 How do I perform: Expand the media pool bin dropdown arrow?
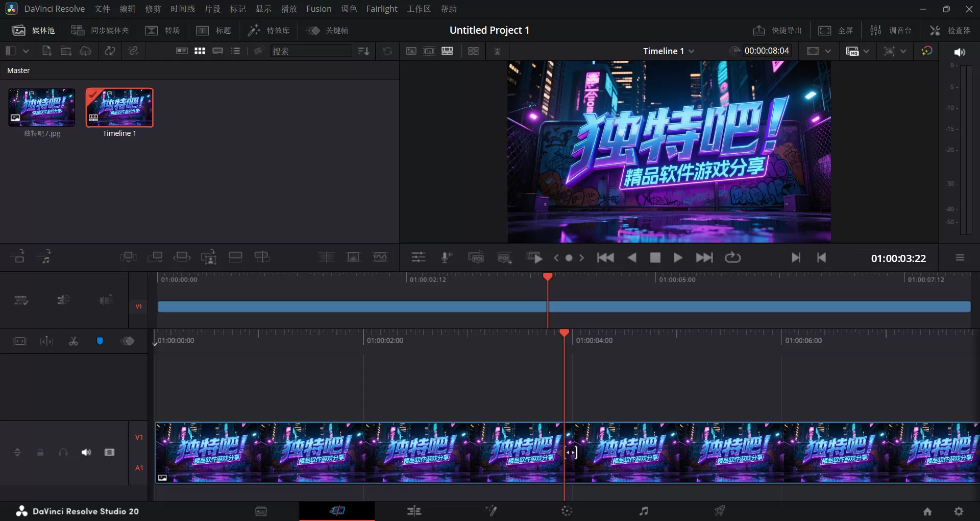(x=26, y=51)
